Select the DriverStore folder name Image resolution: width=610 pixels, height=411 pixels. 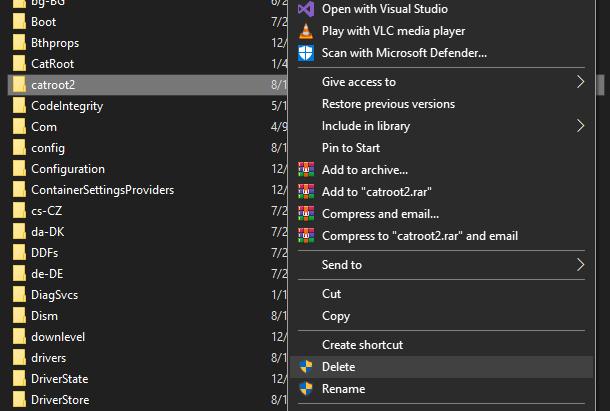[60, 400]
